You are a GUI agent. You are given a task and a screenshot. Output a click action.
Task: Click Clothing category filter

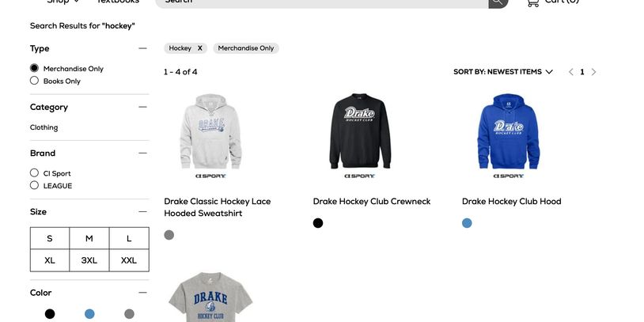[44, 127]
